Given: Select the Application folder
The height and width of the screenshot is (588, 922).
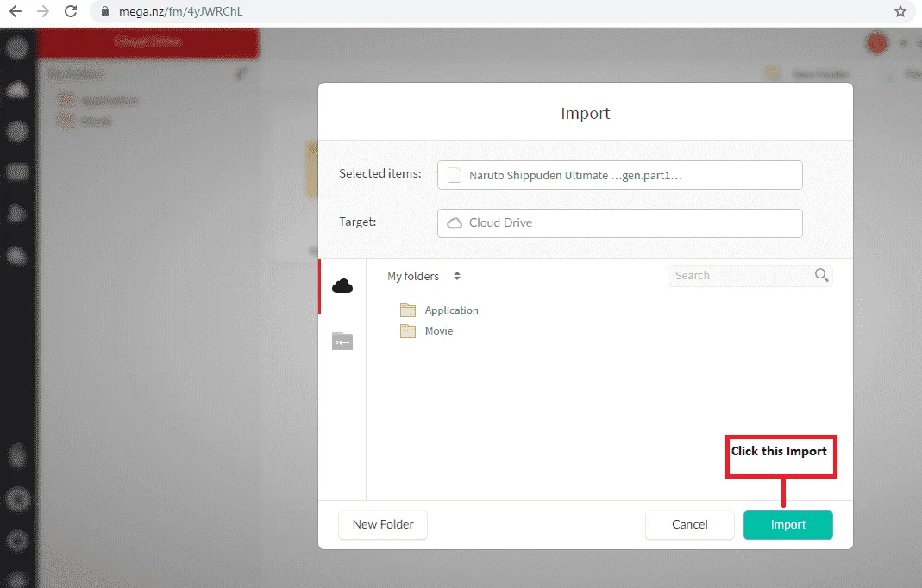Looking at the screenshot, I should tap(452, 310).
